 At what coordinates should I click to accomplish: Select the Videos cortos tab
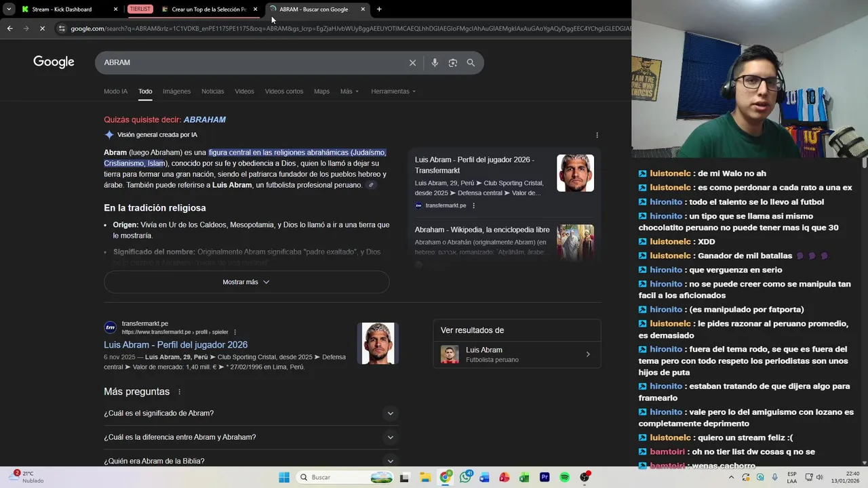[x=284, y=91]
